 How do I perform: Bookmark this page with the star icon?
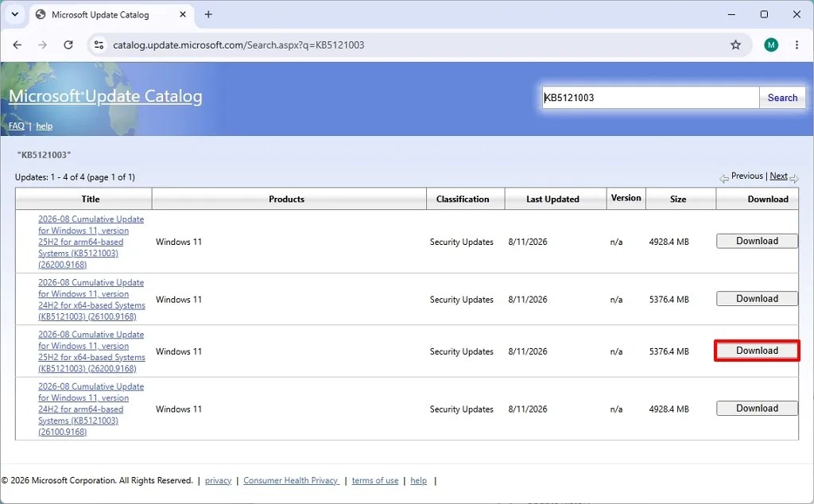(735, 45)
